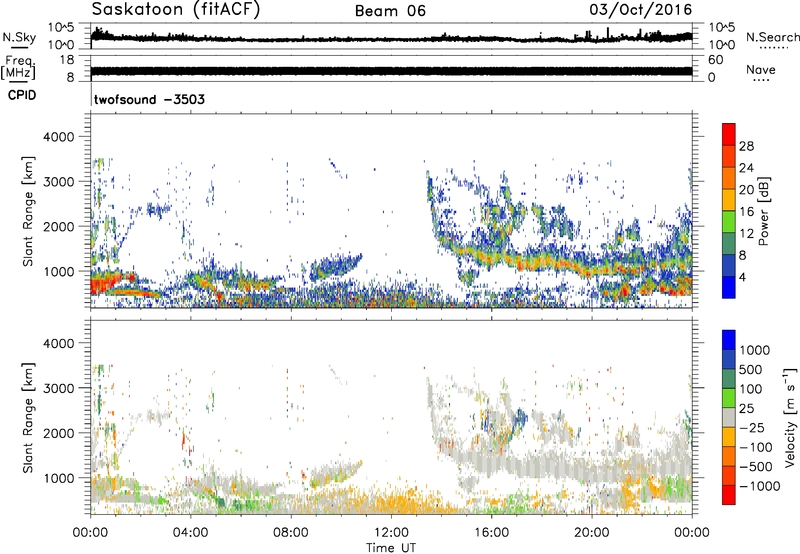The image size is (800, 554).
Task: Click the date '03/Oct/2016'
Action: point(641,10)
